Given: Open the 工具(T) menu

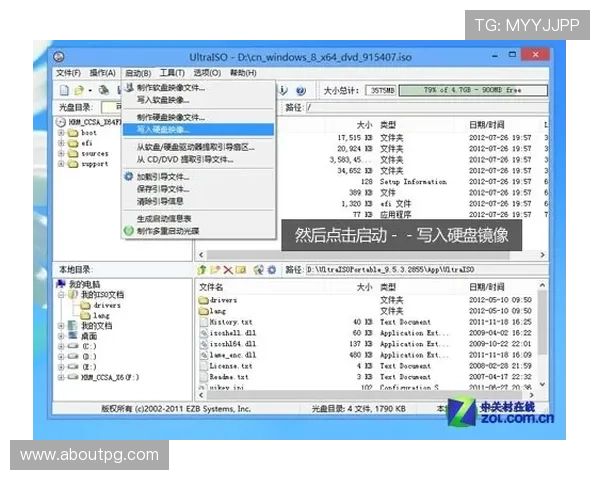Looking at the screenshot, I should pyautogui.click(x=172, y=73).
